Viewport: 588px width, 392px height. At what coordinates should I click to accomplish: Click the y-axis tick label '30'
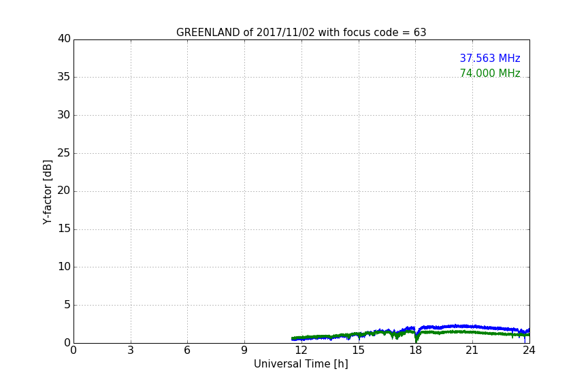[x=64, y=115]
